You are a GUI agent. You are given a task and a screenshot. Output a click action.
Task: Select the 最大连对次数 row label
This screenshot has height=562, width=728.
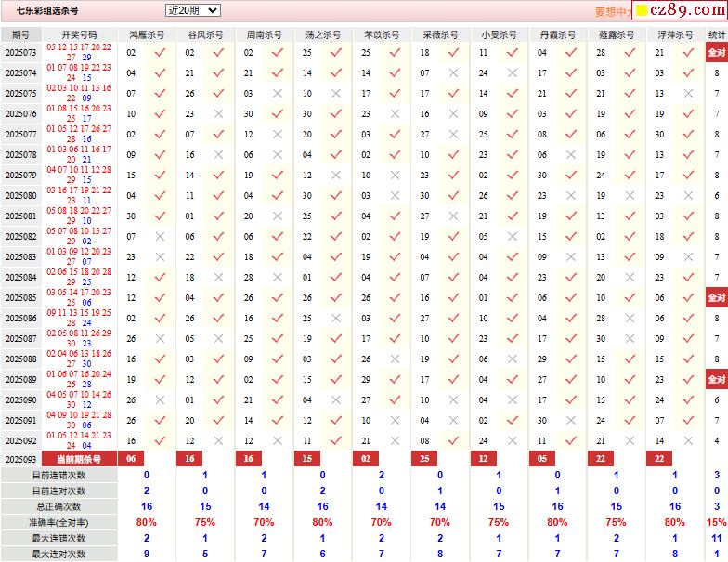pos(59,554)
